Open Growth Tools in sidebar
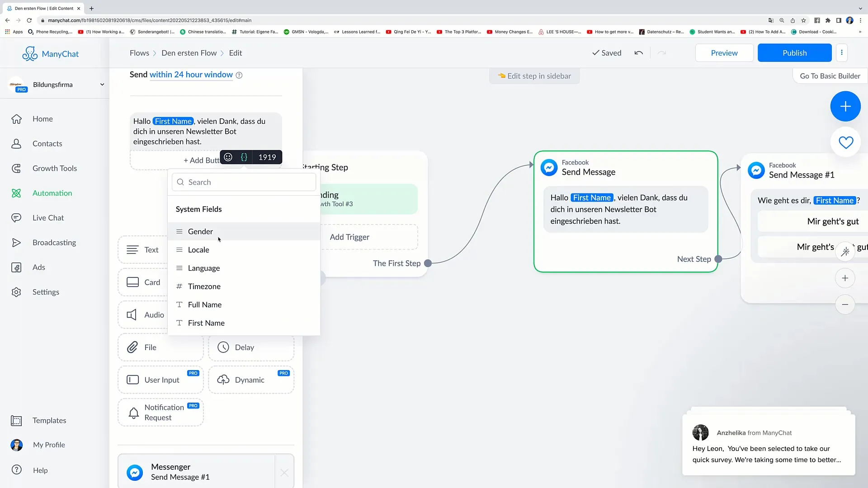The height and width of the screenshot is (488, 868). [x=54, y=168]
